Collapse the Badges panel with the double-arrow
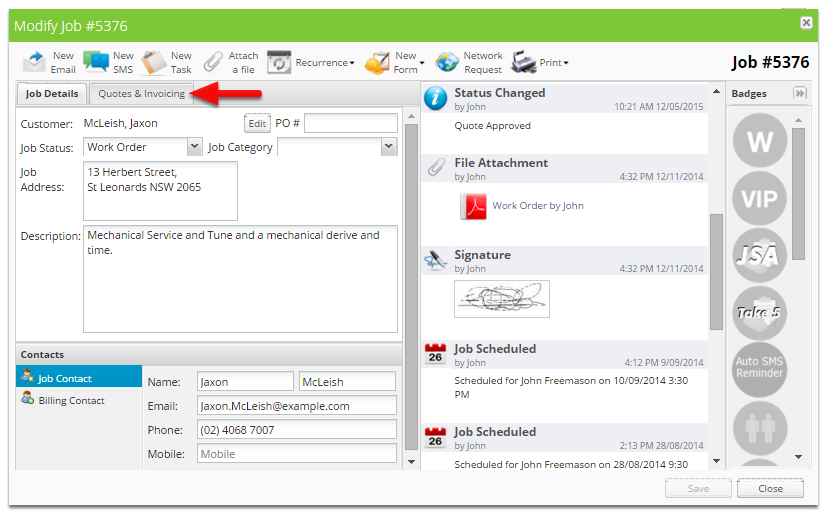This screenshot has height=512, width=827. point(800,93)
